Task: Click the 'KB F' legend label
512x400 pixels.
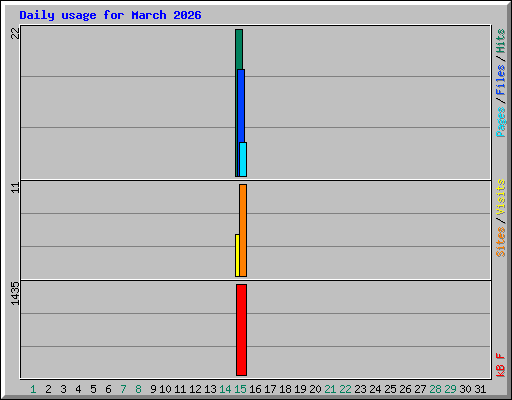Action: pyautogui.click(x=501, y=365)
